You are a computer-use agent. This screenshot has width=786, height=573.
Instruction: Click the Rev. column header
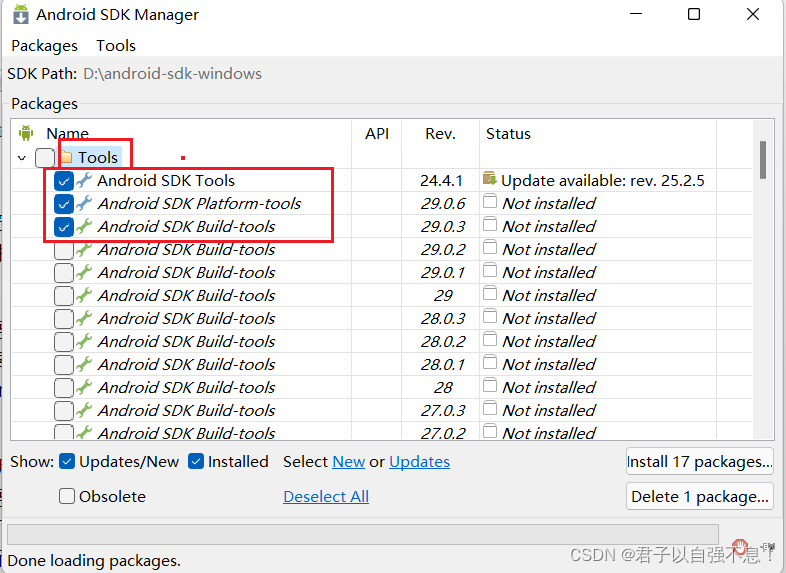[440, 134]
